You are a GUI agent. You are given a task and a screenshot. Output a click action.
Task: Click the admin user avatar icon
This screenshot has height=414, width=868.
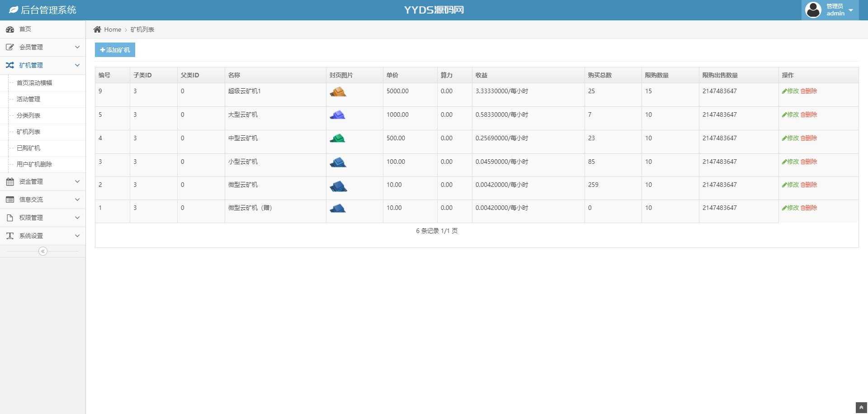tap(813, 10)
